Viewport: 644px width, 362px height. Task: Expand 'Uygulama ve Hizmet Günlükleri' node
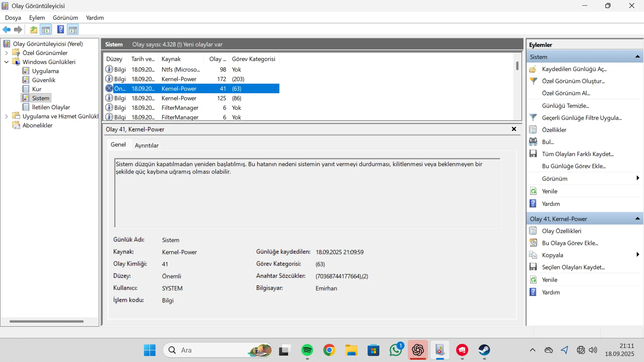point(6,116)
